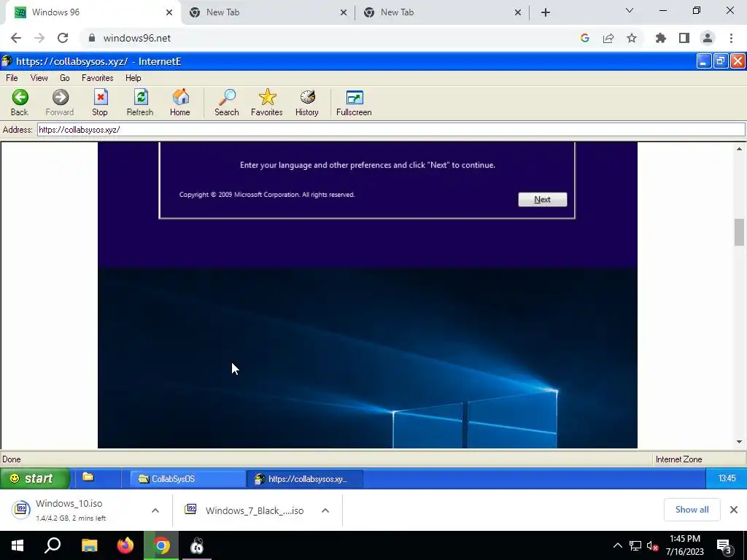
Task: Open File Explorer from taskbar
Action: point(89,545)
